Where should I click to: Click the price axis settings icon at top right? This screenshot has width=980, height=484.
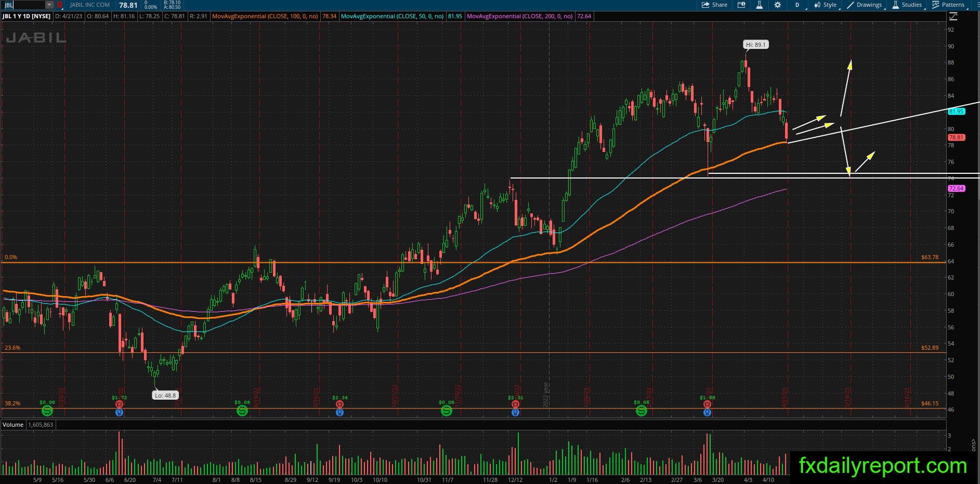pos(953,16)
